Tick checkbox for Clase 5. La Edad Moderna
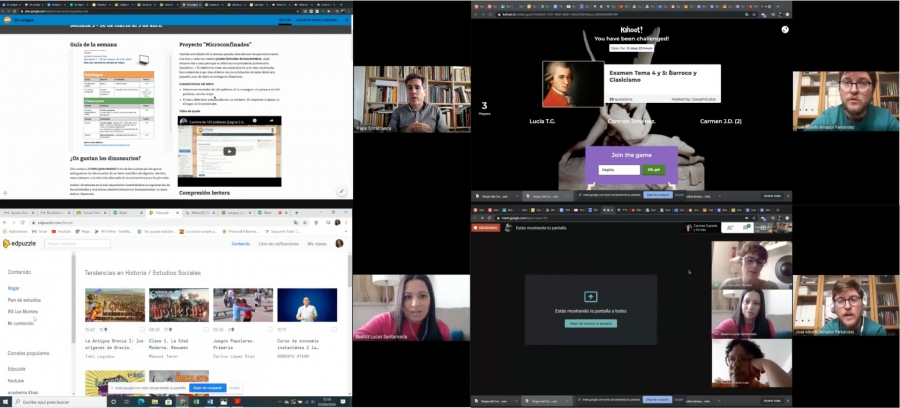This screenshot has width=900, height=408. [x=206, y=330]
